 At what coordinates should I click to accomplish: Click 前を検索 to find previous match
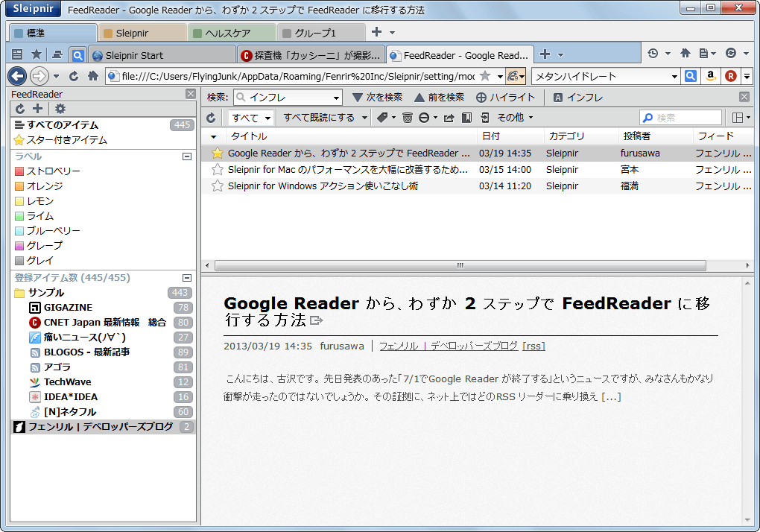point(439,98)
